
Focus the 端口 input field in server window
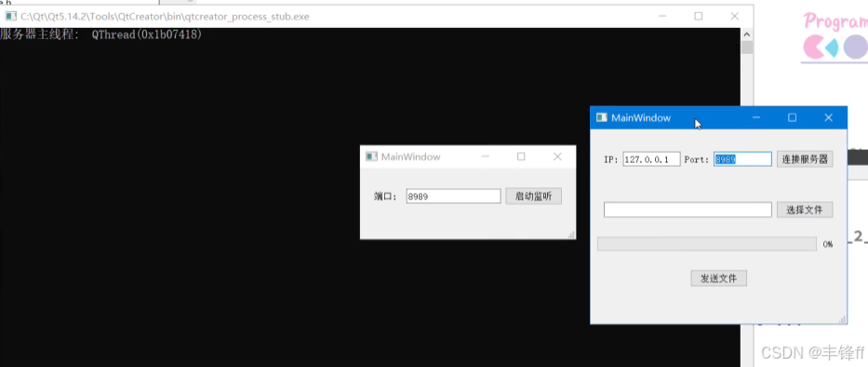[453, 197]
